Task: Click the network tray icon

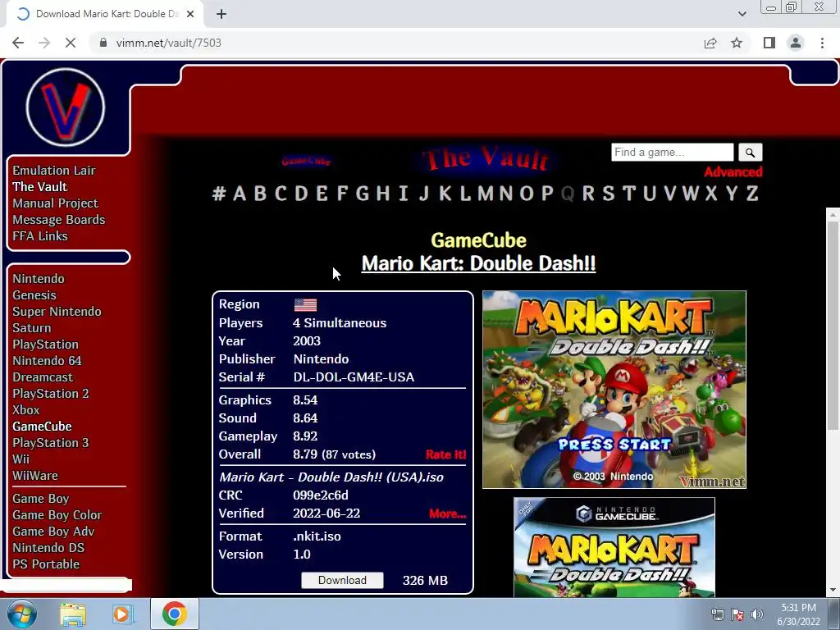Action: (717, 614)
